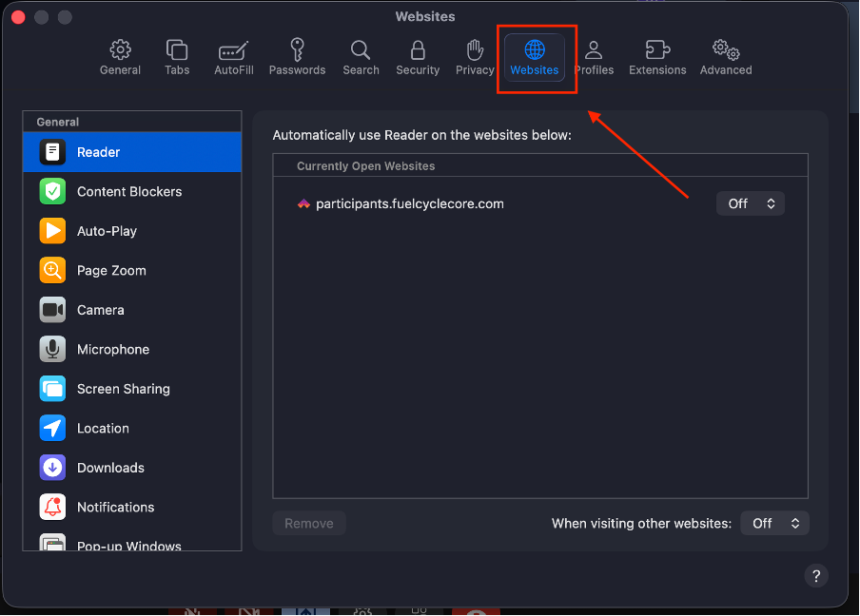Click the help question mark button
The width and height of the screenshot is (860, 616).
tap(815, 575)
